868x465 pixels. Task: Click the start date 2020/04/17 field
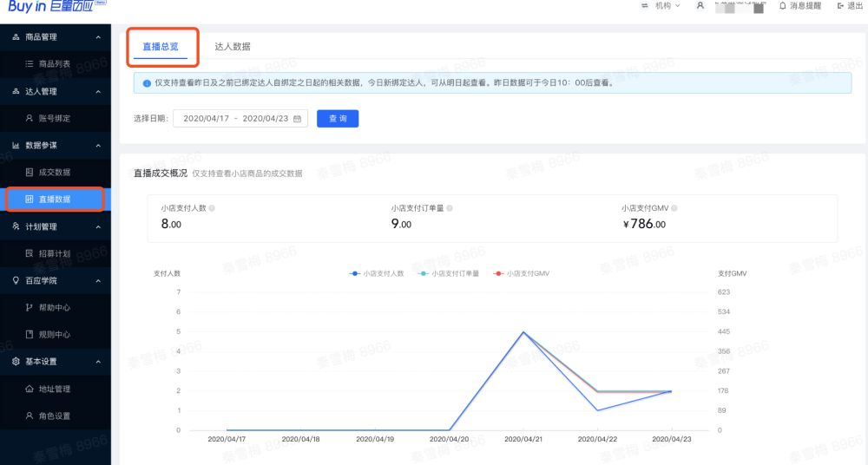pyautogui.click(x=205, y=119)
